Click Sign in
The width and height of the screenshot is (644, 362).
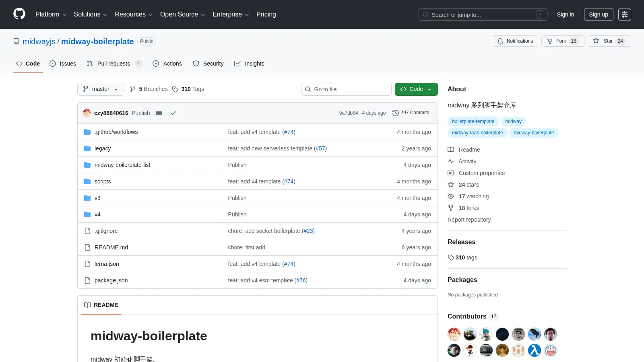[566, 14]
